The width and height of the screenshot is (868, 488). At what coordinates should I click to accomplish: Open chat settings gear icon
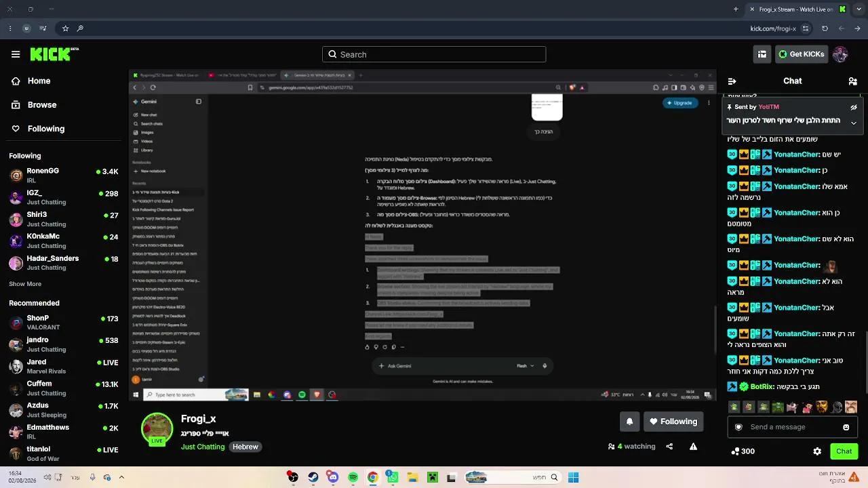pyautogui.click(x=817, y=451)
